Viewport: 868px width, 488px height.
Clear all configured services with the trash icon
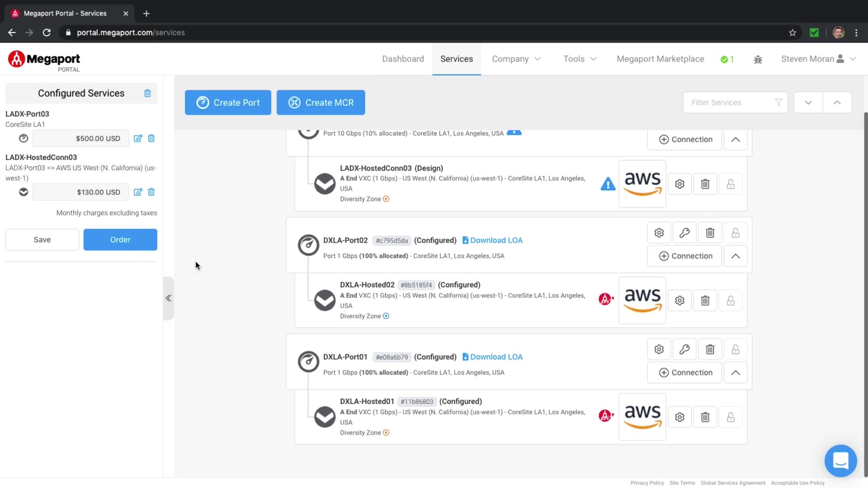point(147,93)
